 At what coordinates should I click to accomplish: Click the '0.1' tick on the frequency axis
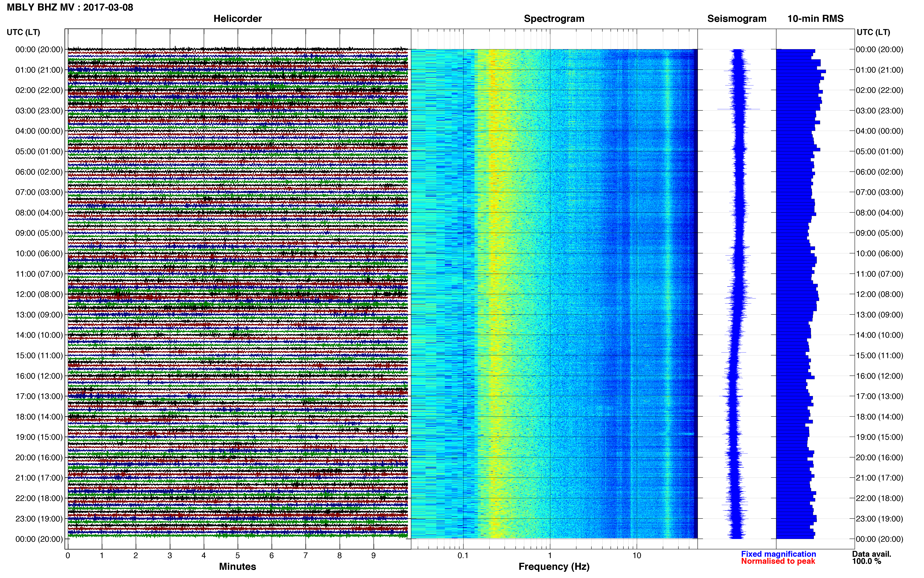pos(463,555)
